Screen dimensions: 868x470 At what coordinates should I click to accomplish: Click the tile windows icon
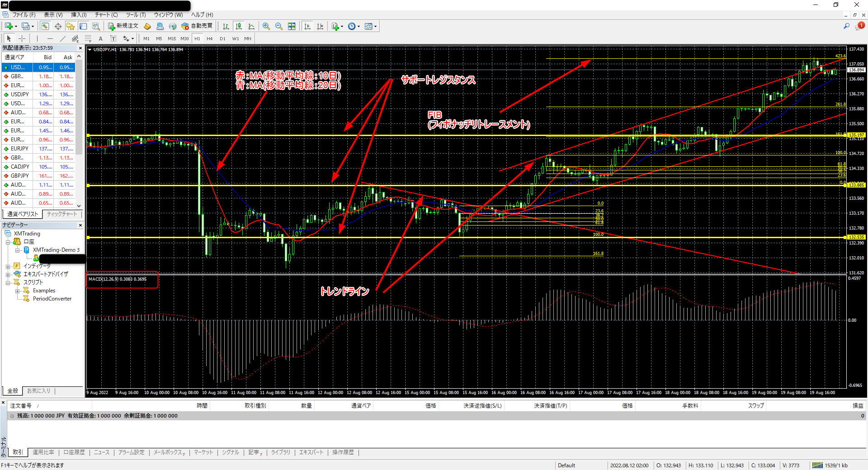(x=292, y=26)
